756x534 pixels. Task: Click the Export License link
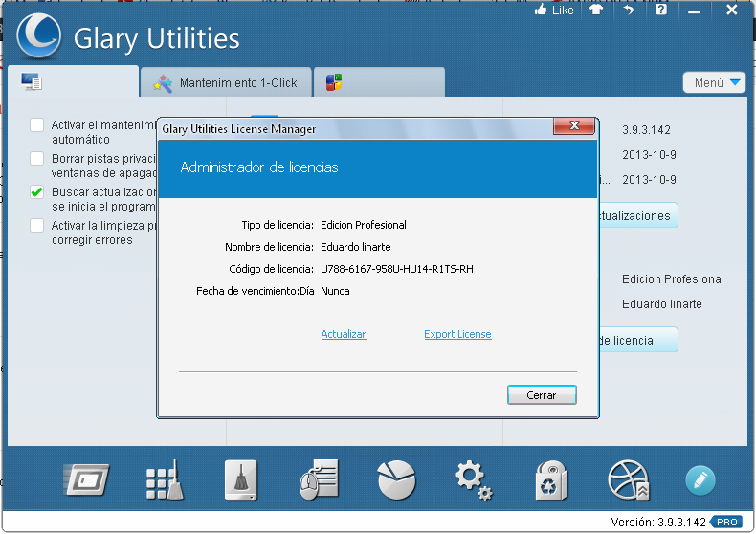click(x=457, y=334)
